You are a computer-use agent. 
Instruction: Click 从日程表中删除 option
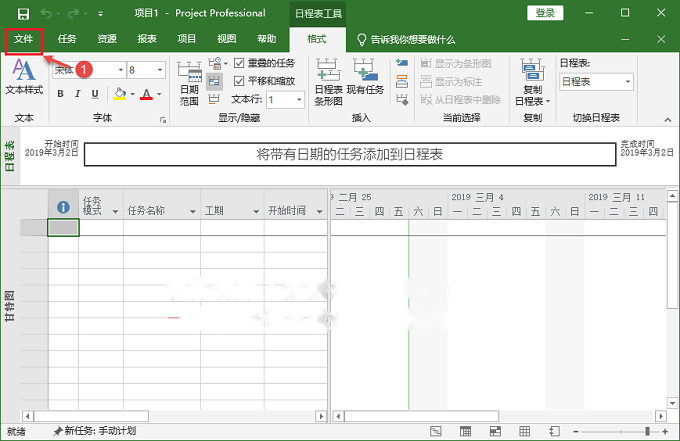(x=461, y=100)
